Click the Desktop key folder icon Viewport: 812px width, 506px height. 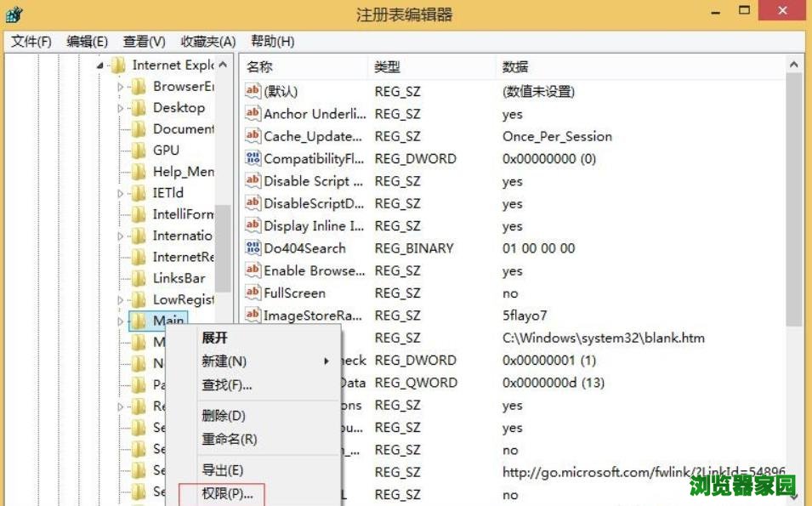click(139, 107)
